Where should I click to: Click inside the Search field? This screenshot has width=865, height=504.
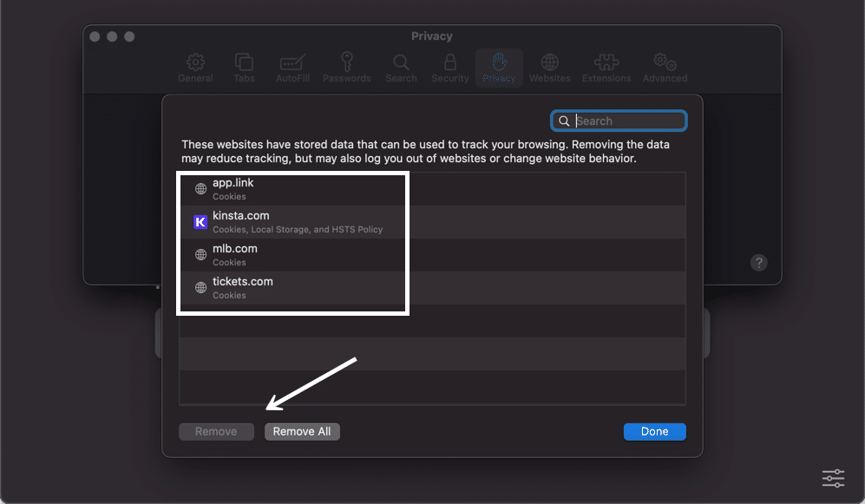(619, 121)
